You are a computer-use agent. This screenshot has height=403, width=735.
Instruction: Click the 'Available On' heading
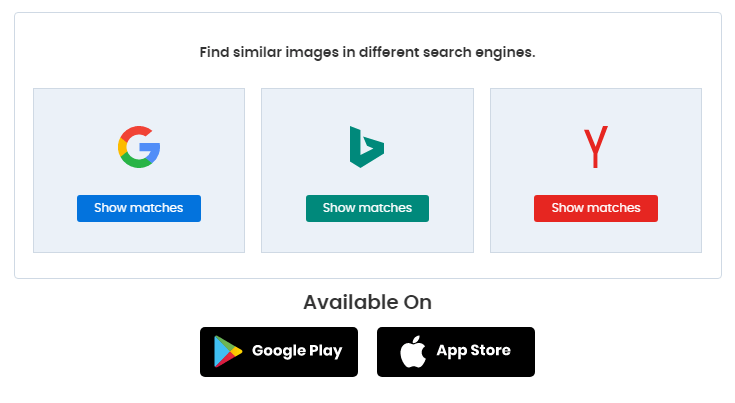point(367,302)
